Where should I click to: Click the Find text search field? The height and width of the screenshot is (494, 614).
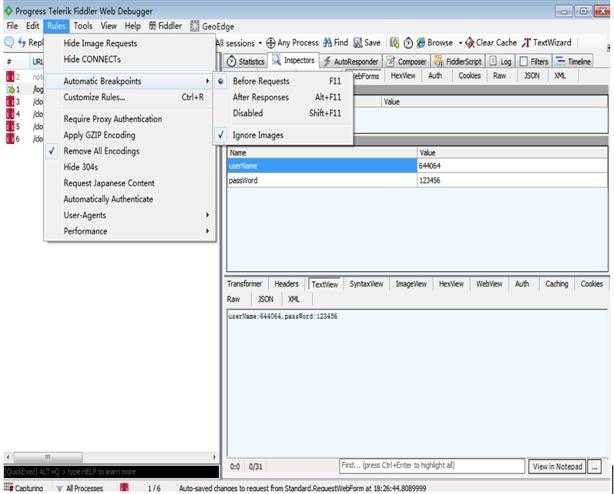(x=432, y=466)
